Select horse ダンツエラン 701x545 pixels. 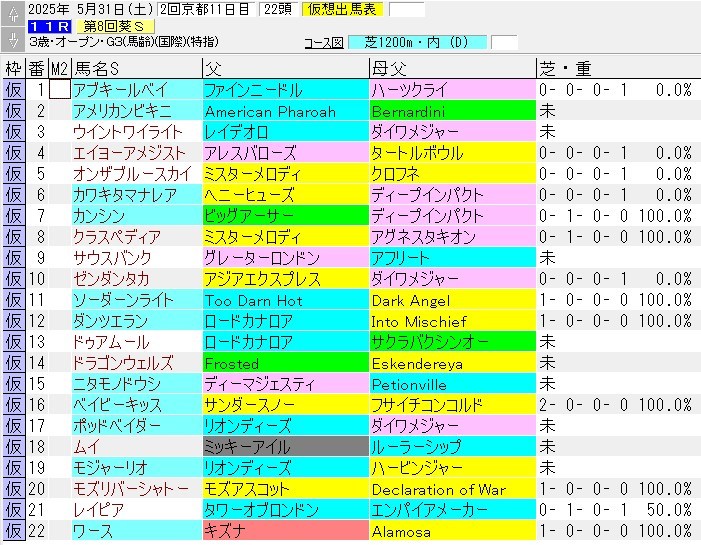click(137, 321)
